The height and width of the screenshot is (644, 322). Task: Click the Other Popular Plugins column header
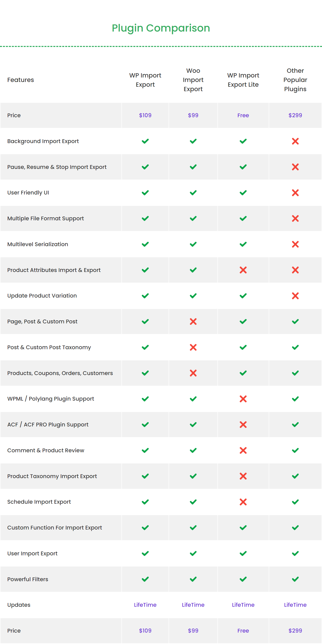click(295, 80)
